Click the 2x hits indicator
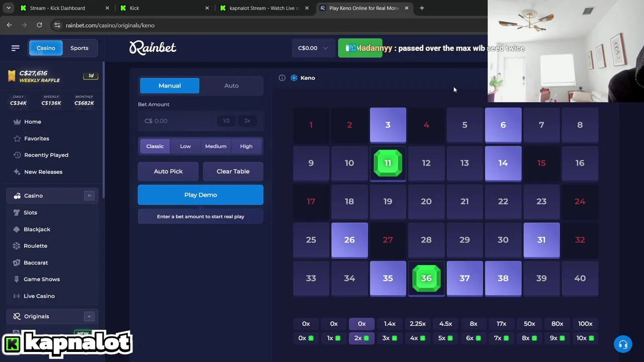The image size is (644, 362). (362, 338)
